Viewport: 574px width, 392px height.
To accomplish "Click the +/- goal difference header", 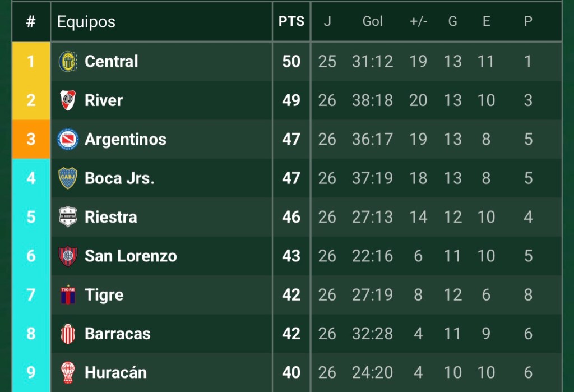I will click(x=418, y=22).
